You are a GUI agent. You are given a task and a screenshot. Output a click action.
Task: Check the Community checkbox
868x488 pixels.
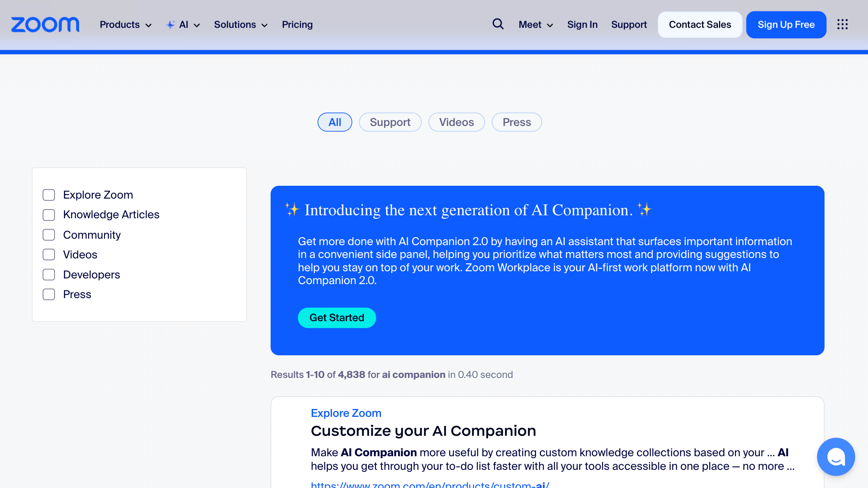pyautogui.click(x=49, y=235)
